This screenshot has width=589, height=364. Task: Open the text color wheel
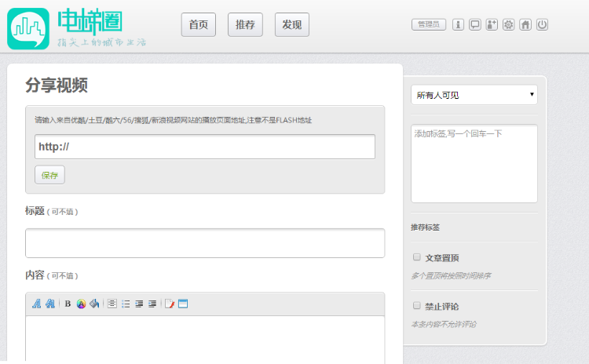[x=81, y=304]
